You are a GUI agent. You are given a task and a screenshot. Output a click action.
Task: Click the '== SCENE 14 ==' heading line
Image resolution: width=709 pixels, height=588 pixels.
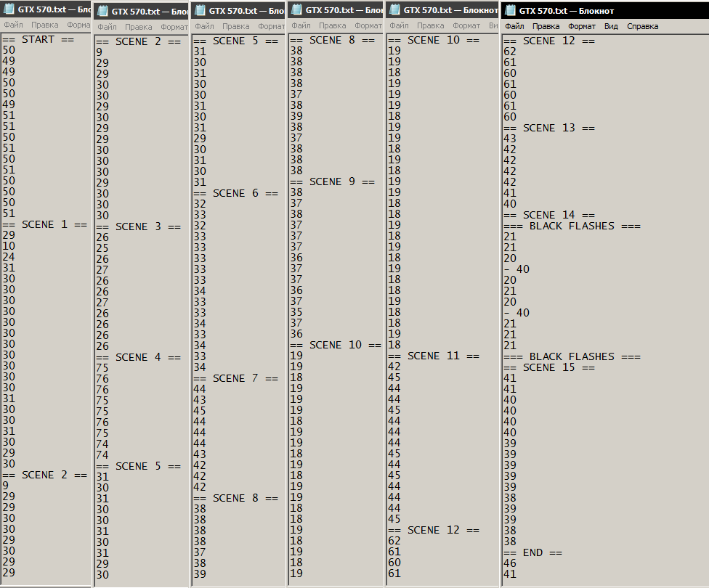point(549,215)
